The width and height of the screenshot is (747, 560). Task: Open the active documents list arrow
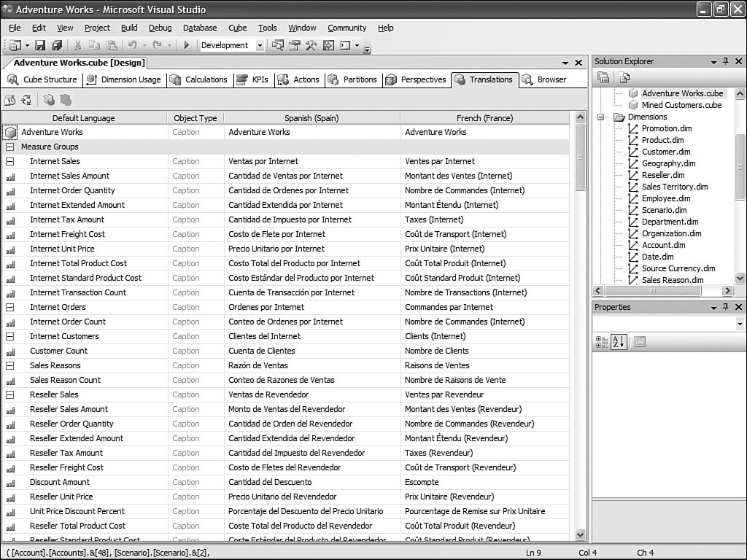click(565, 63)
